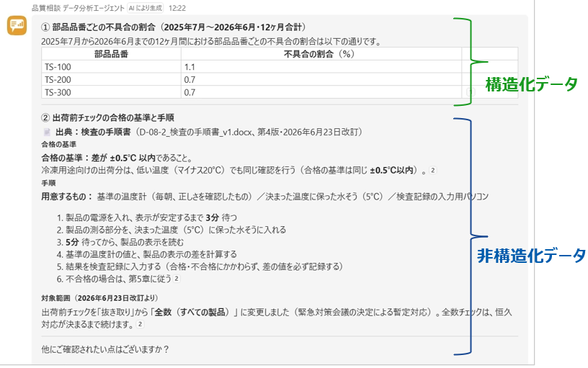Select the TS-200 table cell

(x=112, y=79)
